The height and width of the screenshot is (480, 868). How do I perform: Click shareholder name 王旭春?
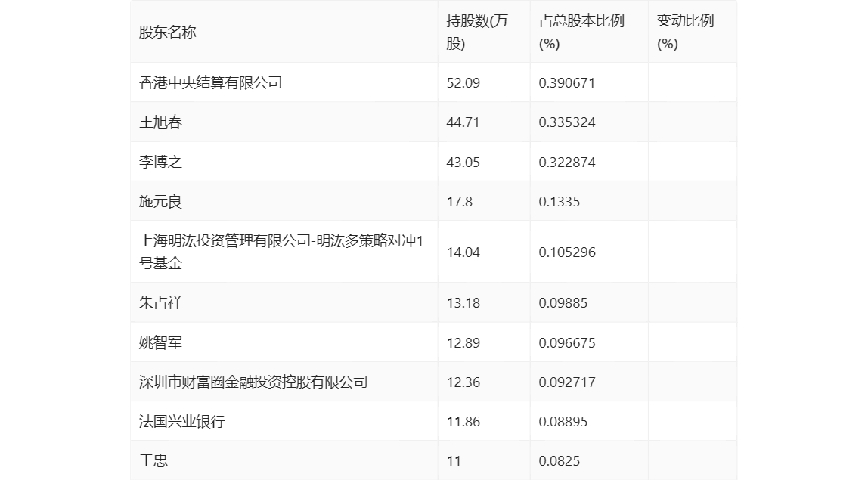[x=160, y=122]
